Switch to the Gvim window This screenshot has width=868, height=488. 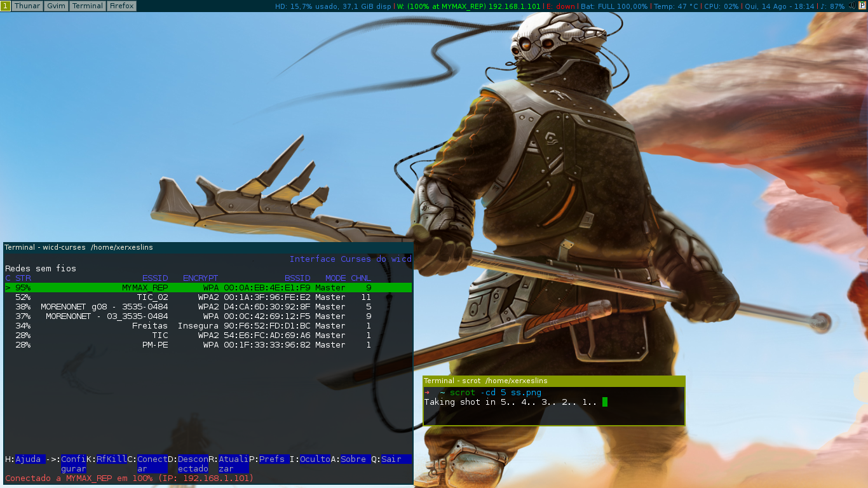[x=56, y=6]
